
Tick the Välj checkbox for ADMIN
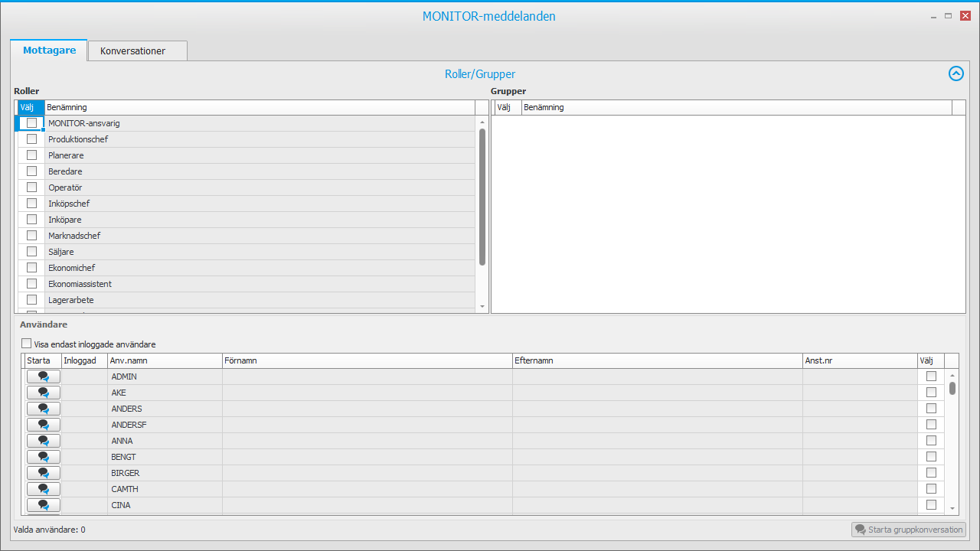click(x=931, y=377)
